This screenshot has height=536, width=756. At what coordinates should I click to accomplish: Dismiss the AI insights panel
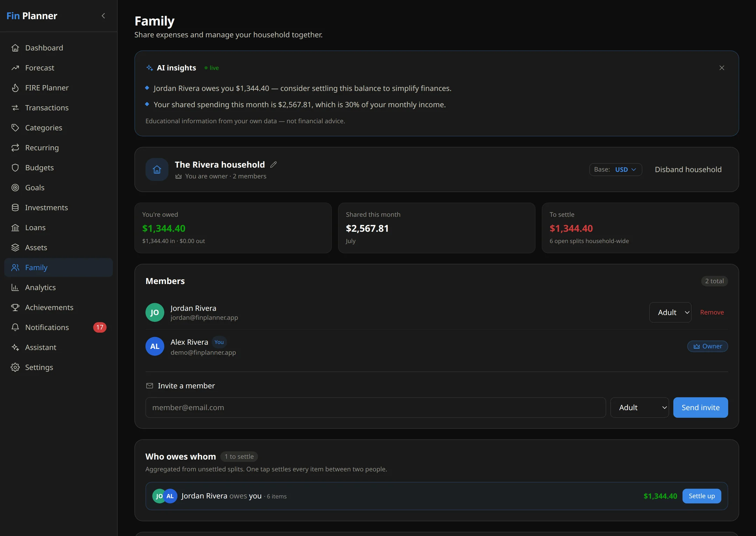[x=722, y=68]
